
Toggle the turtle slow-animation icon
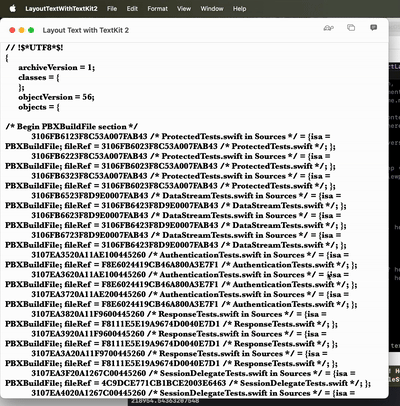click(x=329, y=28)
